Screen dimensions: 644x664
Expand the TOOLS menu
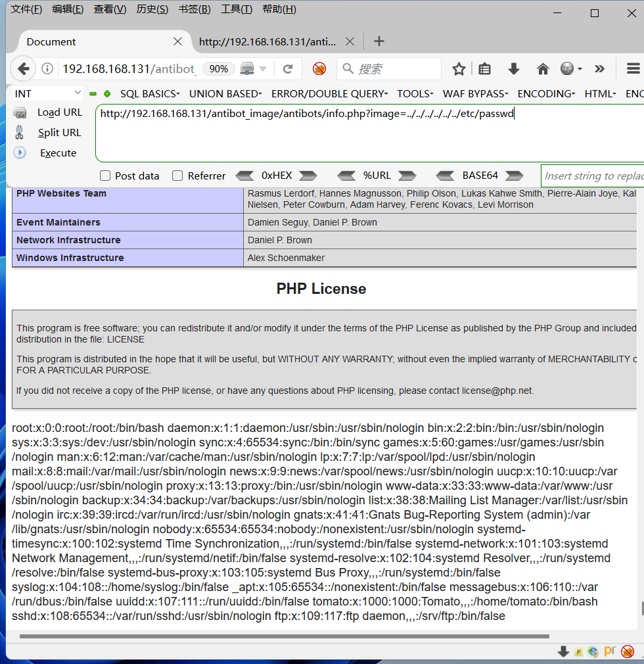point(415,93)
